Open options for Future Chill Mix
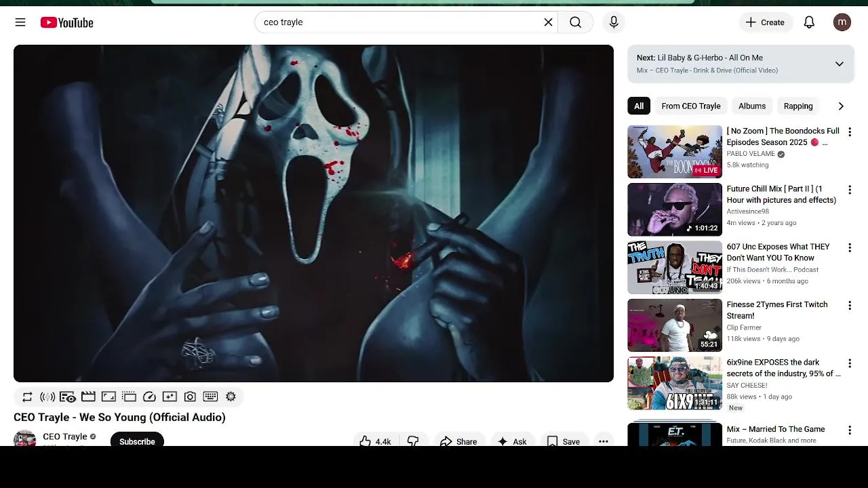Screen dimensions: 868x488 [x=850, y=190]
